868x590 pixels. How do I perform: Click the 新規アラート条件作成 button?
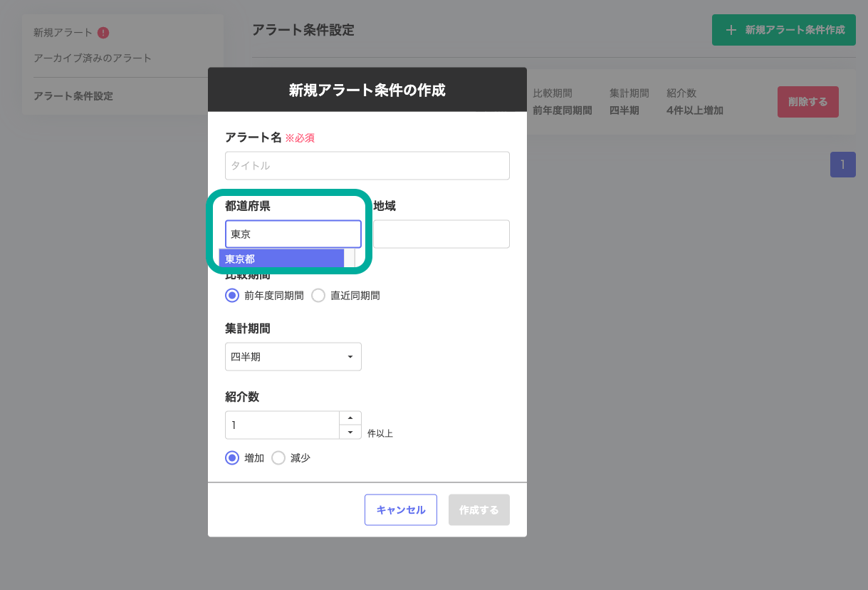[784, 30]
